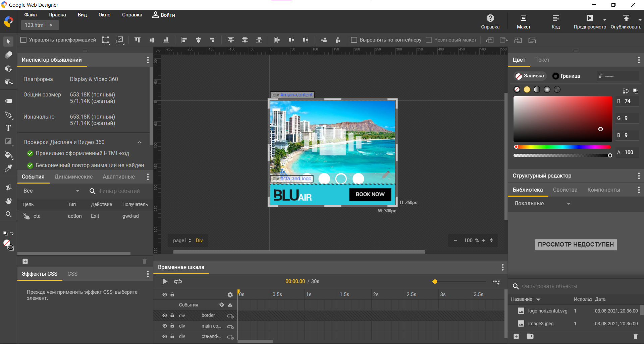Switch to the Text tab

tap(542, 60)
